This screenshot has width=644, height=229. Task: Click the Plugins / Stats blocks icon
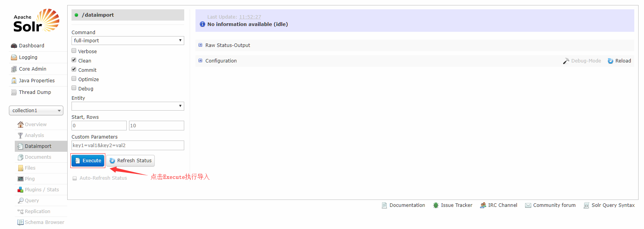21,190
